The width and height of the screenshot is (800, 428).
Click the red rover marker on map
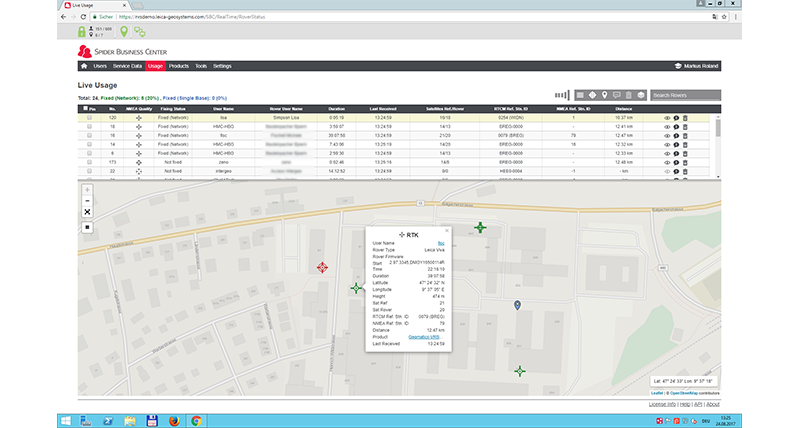click(322, 267)
